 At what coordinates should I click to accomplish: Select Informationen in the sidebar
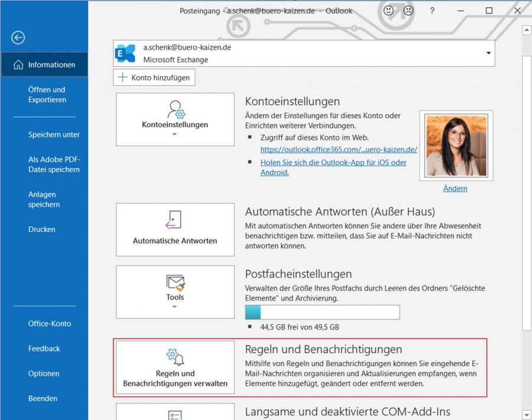[x=44, y=64]
